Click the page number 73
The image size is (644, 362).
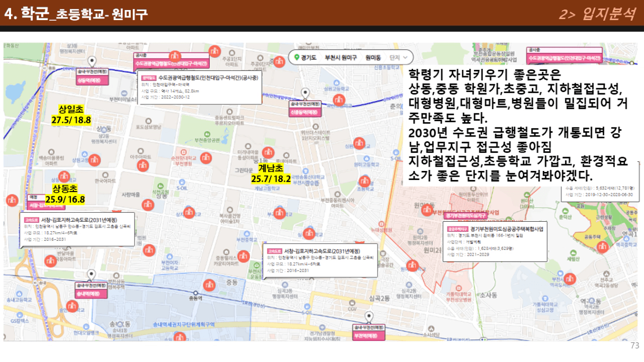point(635,346)
